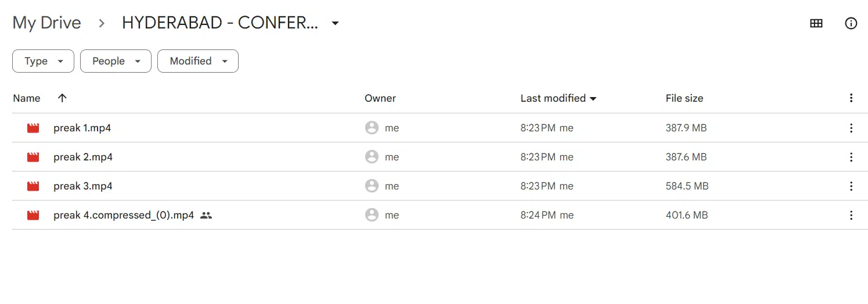Navigate to My Drive breadcrumb

click(46, 23)
